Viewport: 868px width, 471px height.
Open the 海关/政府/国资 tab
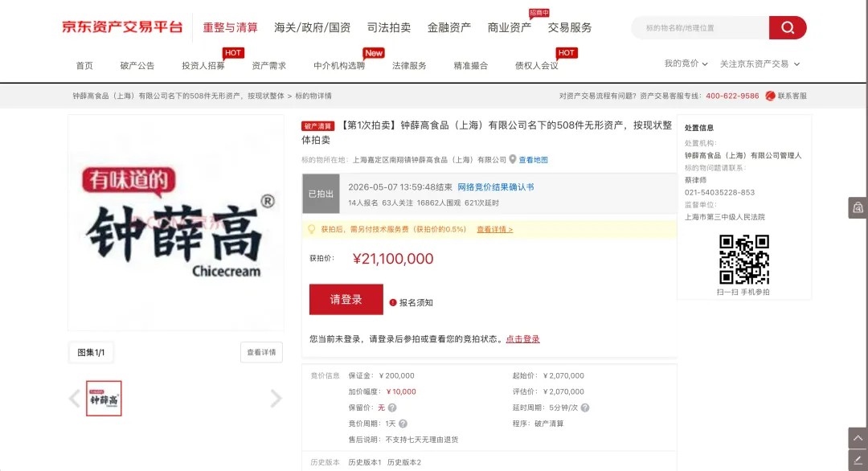(x=312, y=27)
